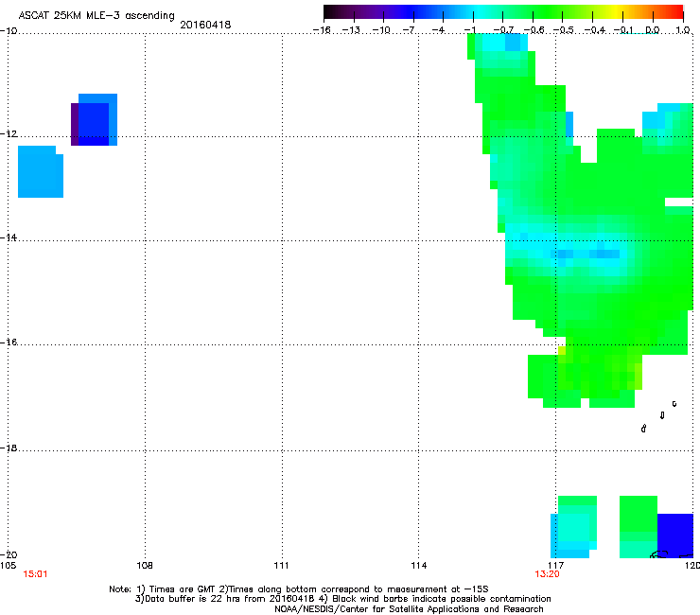Viewport: 700px width, 615px height.
Task: Click the colorbar tick label -0.7
Action: tap(503, 30)
